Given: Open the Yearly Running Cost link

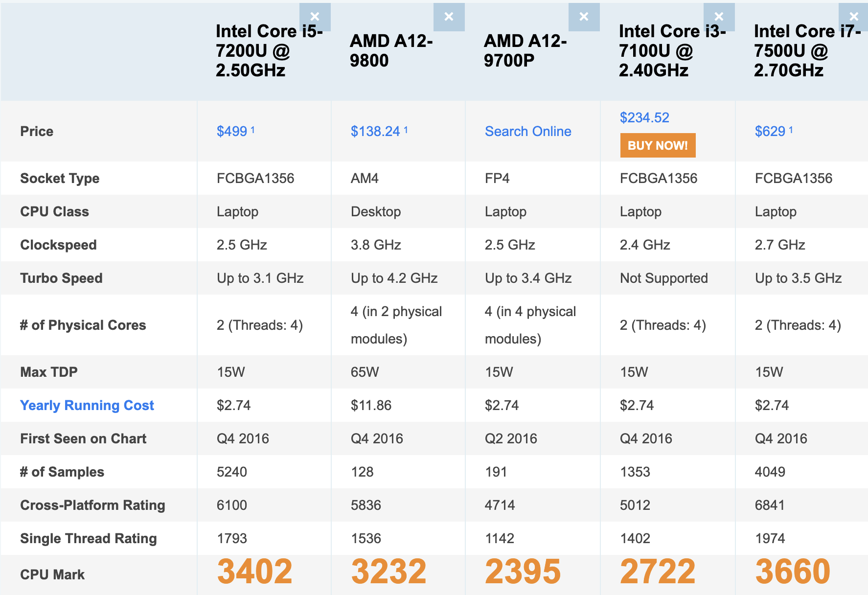Looking at the screenshot, I should [87, 405].
